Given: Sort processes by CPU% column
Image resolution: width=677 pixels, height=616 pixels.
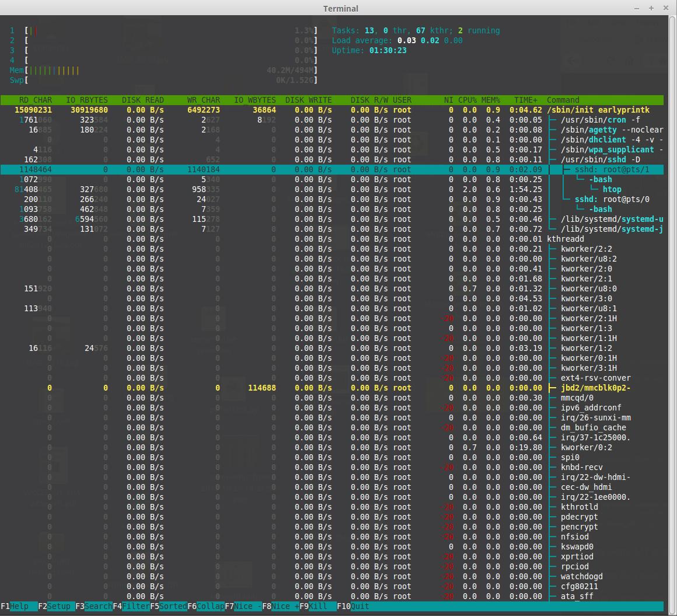Looking at the screenshot, I should (x=467, y=100).
